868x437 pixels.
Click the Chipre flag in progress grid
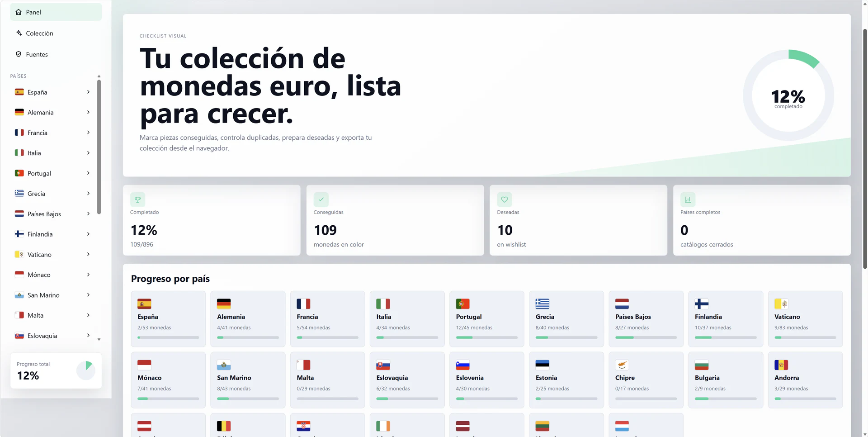point(622,365)
